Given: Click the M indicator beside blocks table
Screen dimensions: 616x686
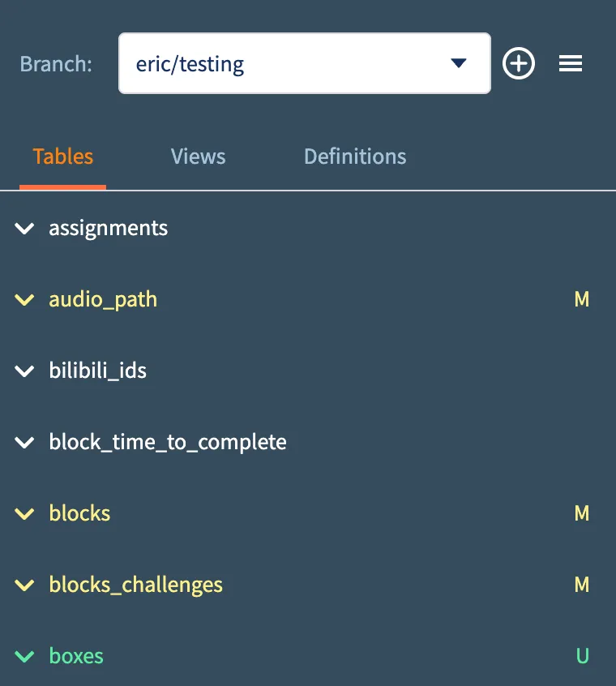Looking at the screenshot, I should point(582,513).
